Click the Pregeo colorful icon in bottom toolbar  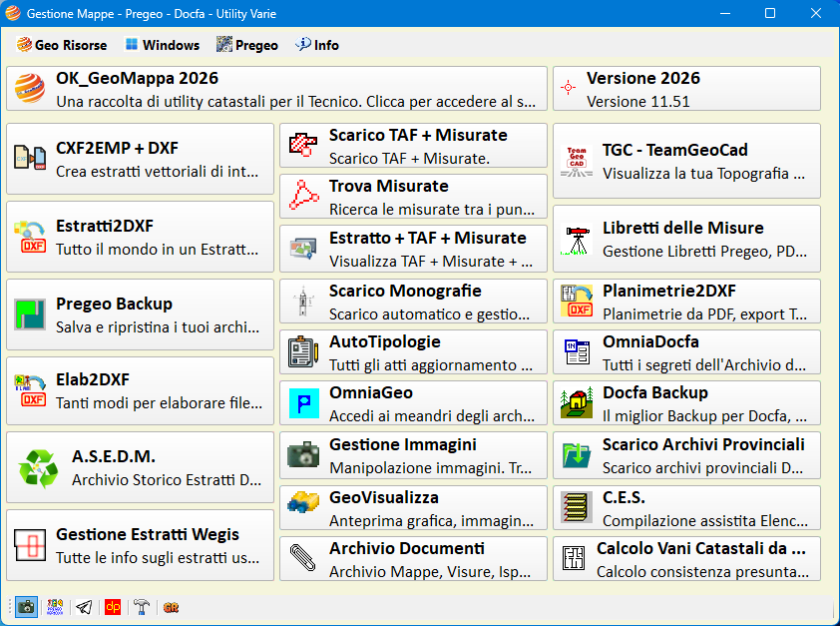pyautogui.click(x=55, y=607)
